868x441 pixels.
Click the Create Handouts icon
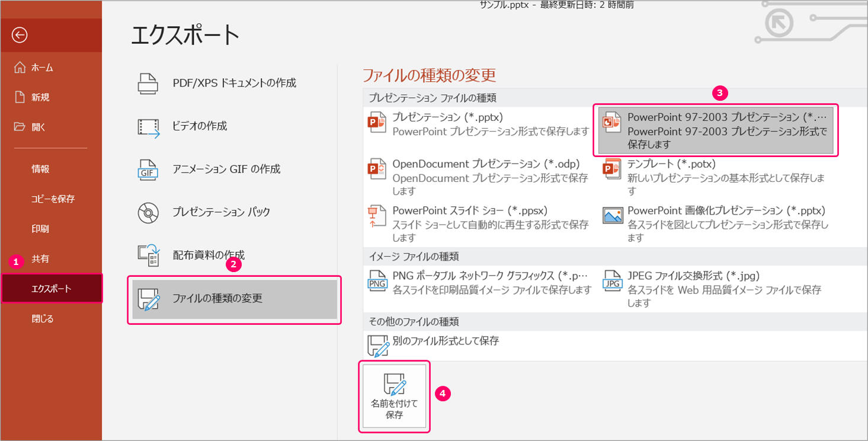149,255
